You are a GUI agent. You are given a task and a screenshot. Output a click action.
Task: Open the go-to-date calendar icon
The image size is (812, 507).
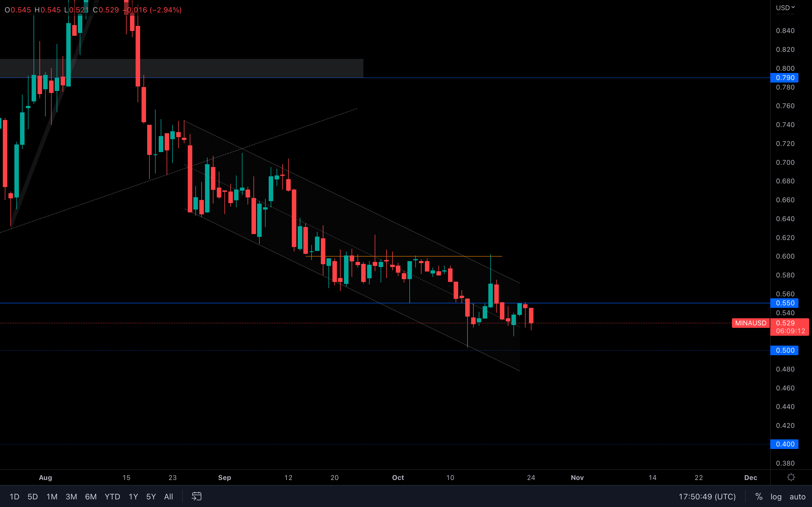pos(197,496)
